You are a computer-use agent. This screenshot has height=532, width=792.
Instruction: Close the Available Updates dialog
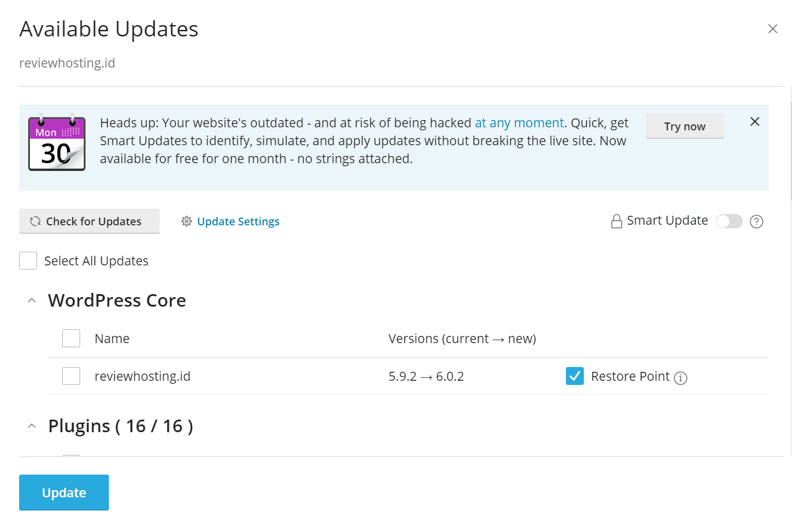[773, 29]
